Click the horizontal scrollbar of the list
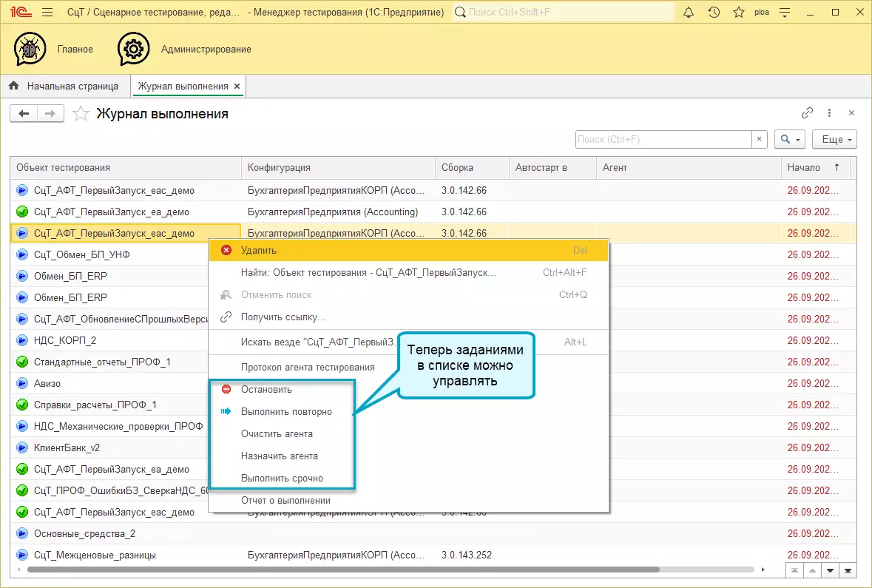This screenshot has height=588, width=872. [340, 570]
